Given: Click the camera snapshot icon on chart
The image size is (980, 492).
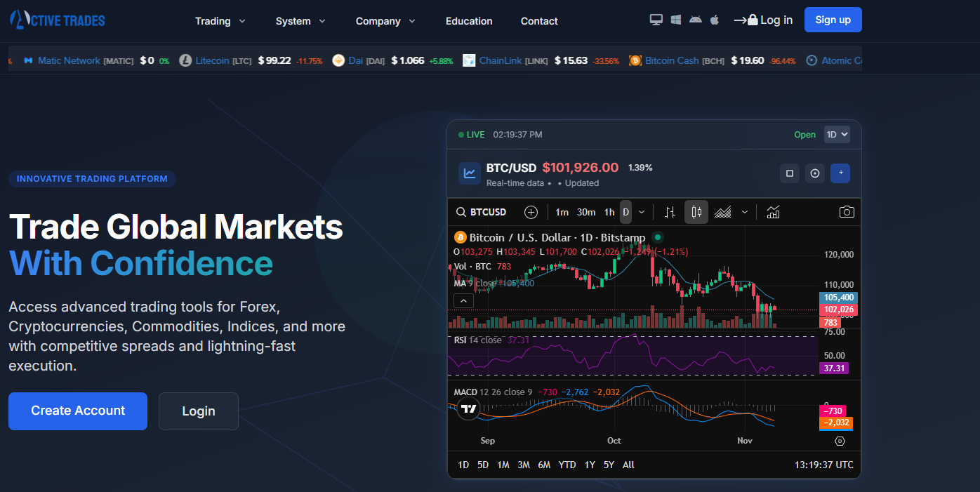Looking at the screenshot, I should tap(847, 212).
